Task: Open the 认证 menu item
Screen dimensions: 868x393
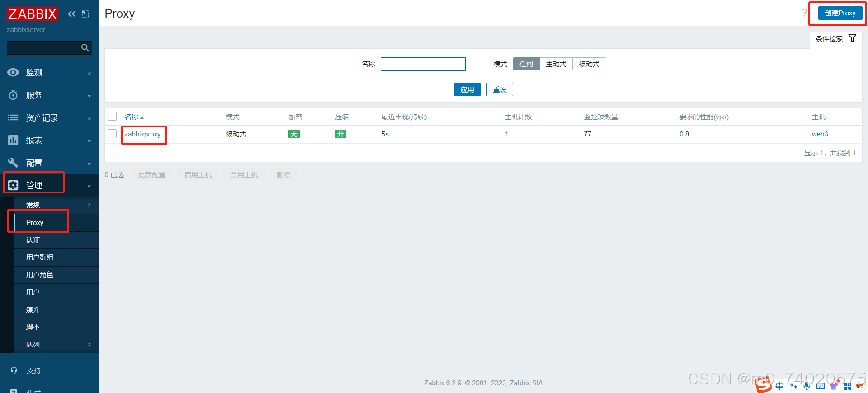Action: coord(56,240)
